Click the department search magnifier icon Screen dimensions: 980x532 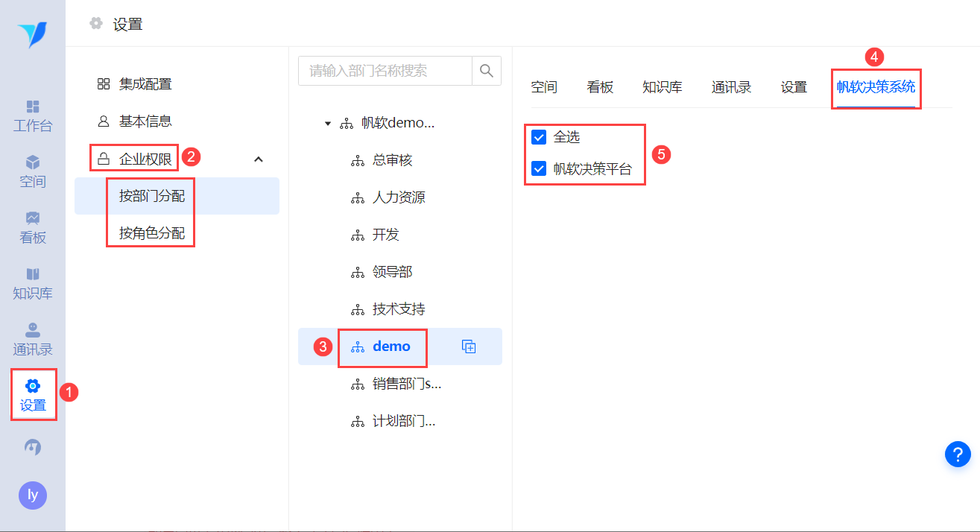[487, 71]
